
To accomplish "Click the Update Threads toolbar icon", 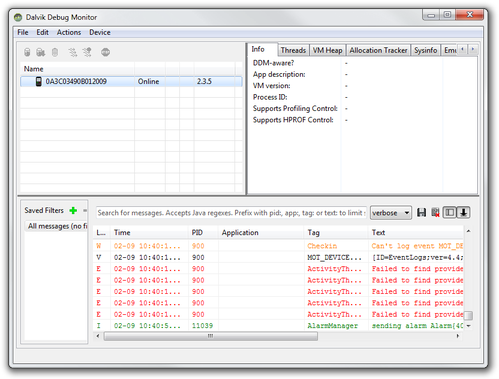I will coord(73,52).
